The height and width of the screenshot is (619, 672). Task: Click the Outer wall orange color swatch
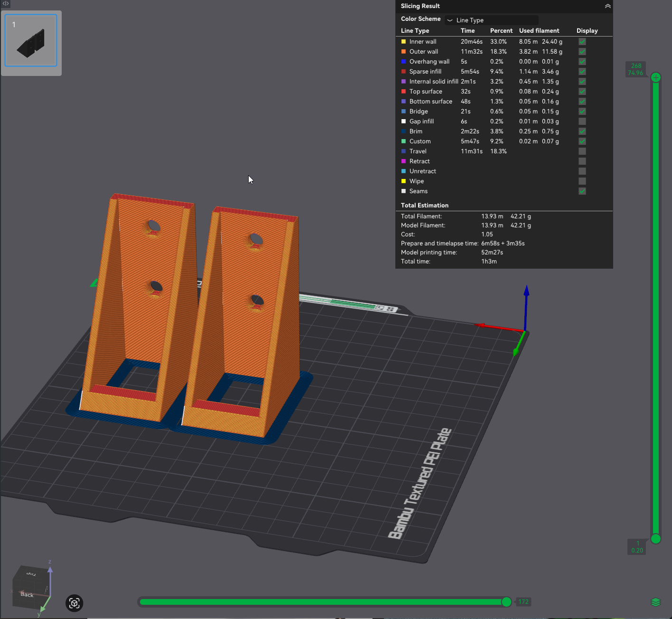403,52
